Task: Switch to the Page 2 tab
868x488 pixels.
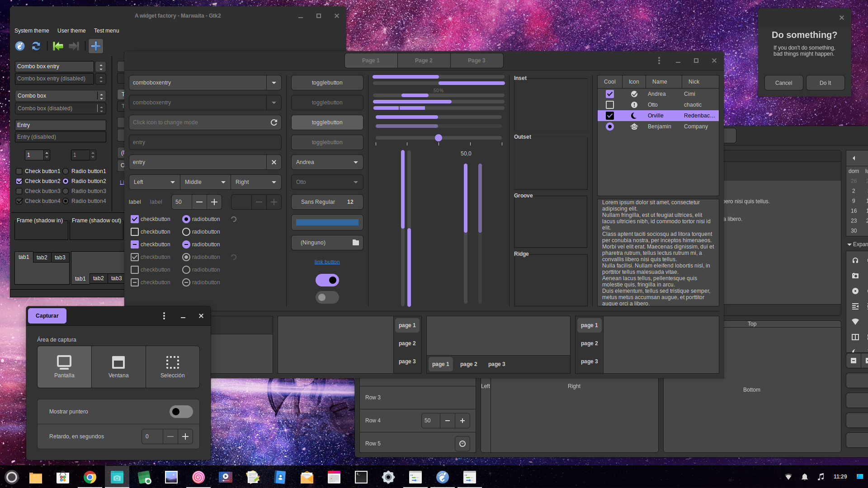Action: pos(424,61)
